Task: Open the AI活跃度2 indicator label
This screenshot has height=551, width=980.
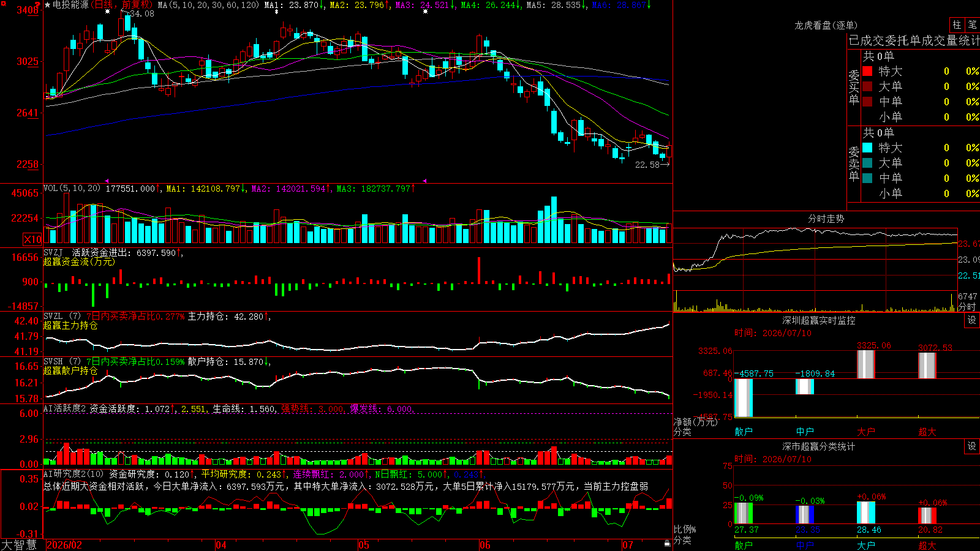Action: (65, 408)
